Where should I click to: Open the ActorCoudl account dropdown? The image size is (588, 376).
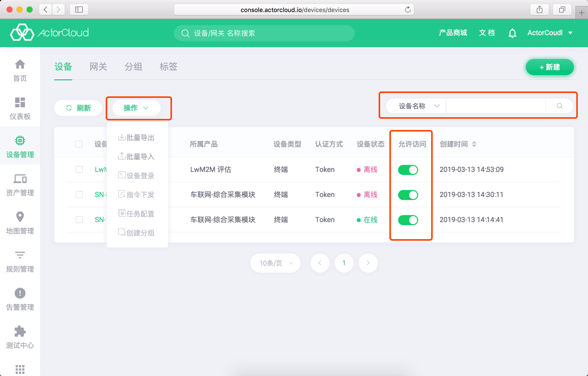(x=550, y=33)
